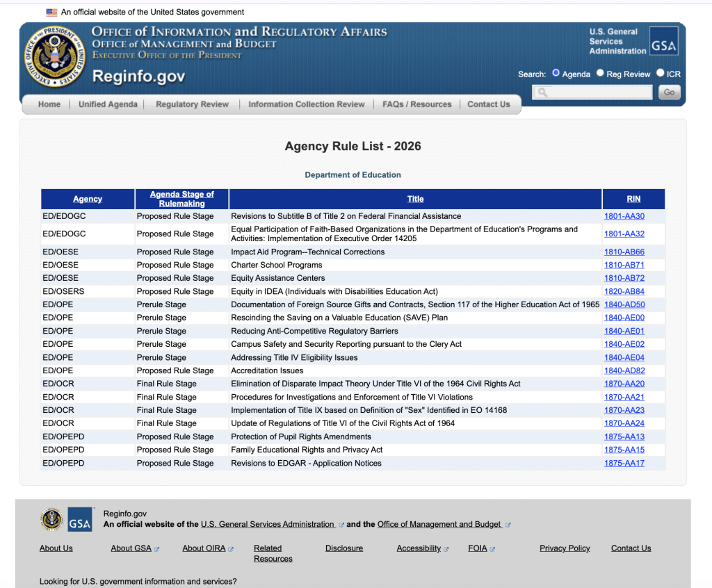The width and height of the screenshot is (712, 588).
Task: Sort table by Agency column header
Action: [88, 199]
